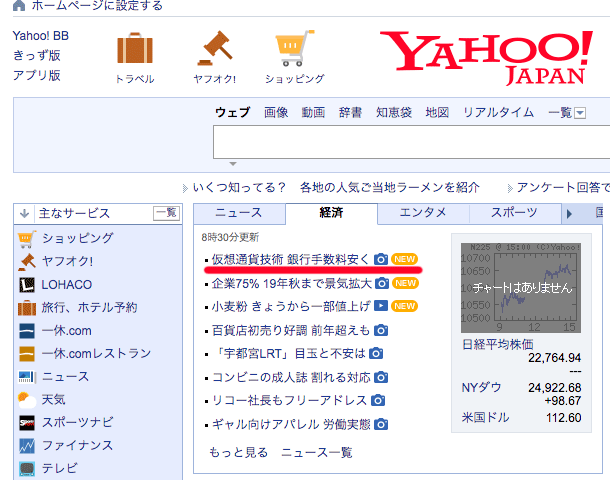Screen dimensions: 610x480
Task: Click the gavel icon in services list
Action: tap(27, 262)
